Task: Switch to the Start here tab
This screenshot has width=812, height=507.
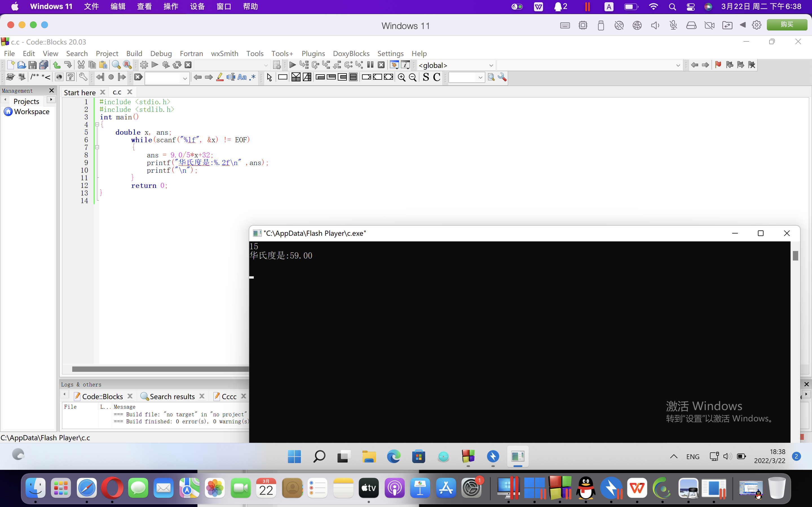Action: [x=80, y=92]
